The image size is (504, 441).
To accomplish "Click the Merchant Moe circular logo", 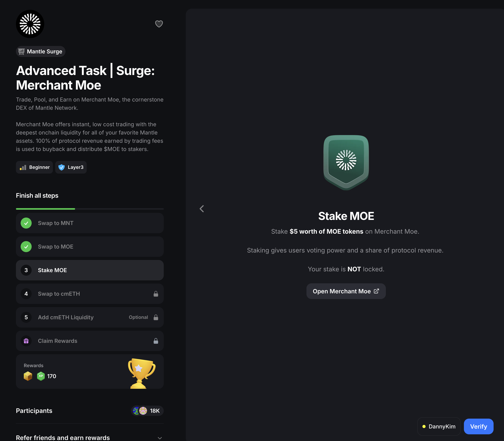I will click(x=30, y=24).
